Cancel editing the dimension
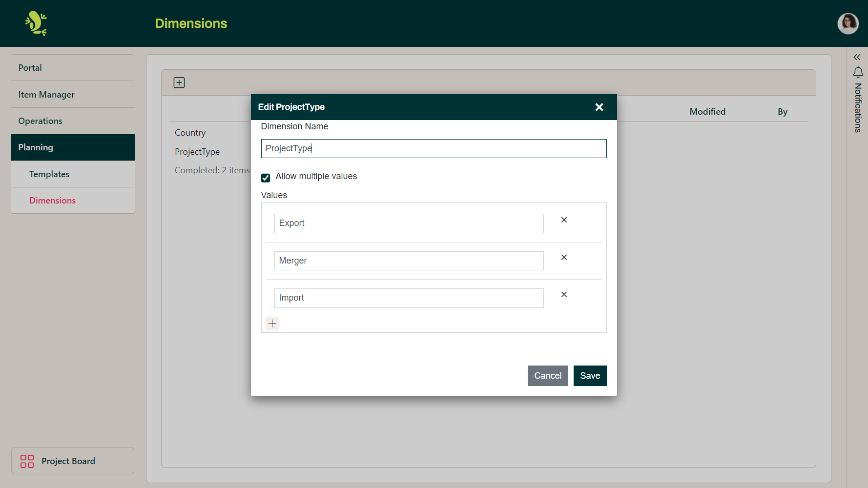868x488 pixels. tap(547, 376)
